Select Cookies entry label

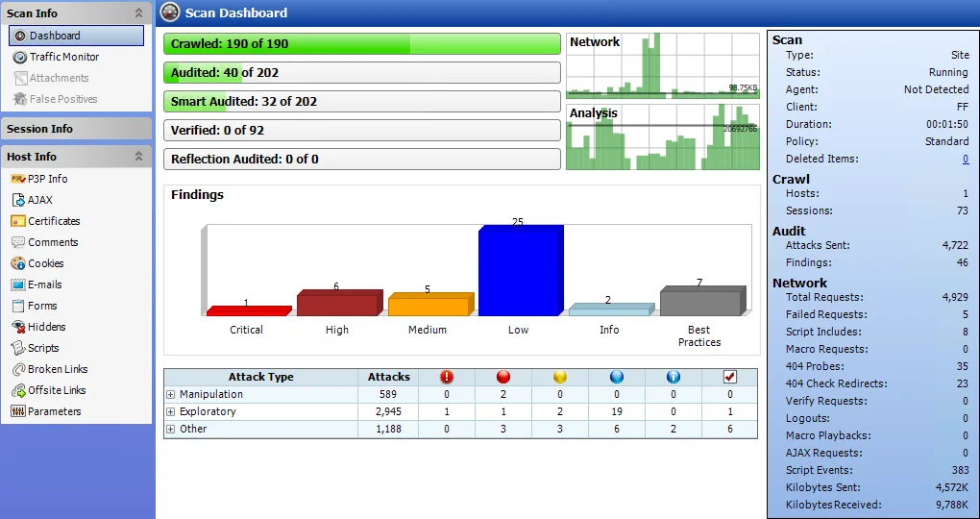click(x=45, y=263)
